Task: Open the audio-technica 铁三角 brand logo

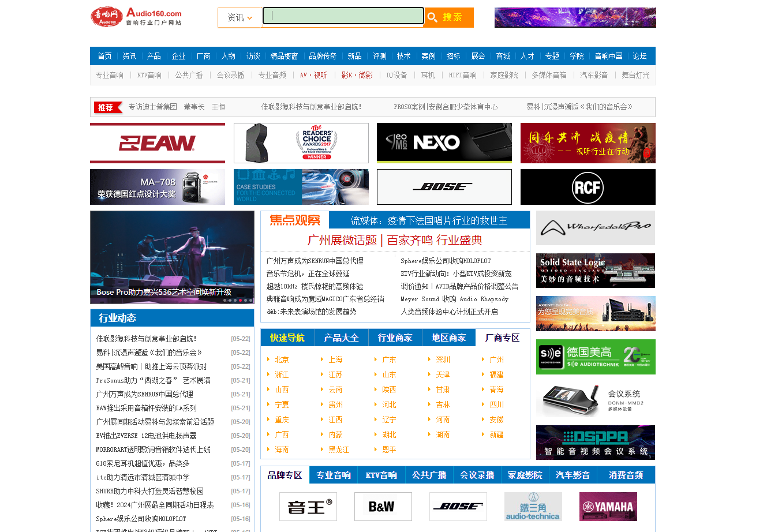Action: click(x=533, y=507)
